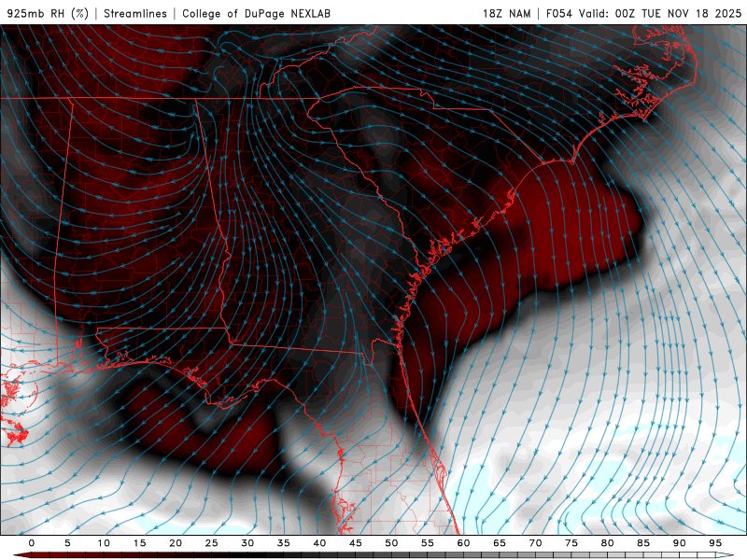Click the 50 value on color scale
Viewport: 747px width, 560px height.
pyautogui.click(x=391, y=543)
